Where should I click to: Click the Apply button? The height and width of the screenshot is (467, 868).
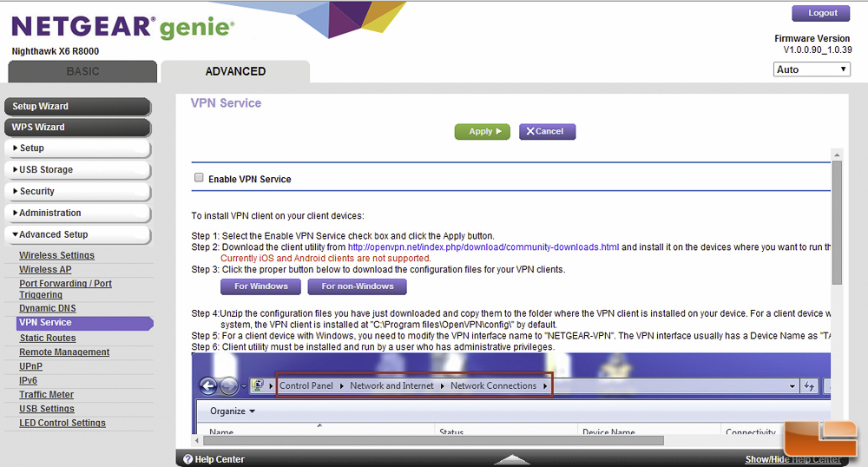click(482, 132)
